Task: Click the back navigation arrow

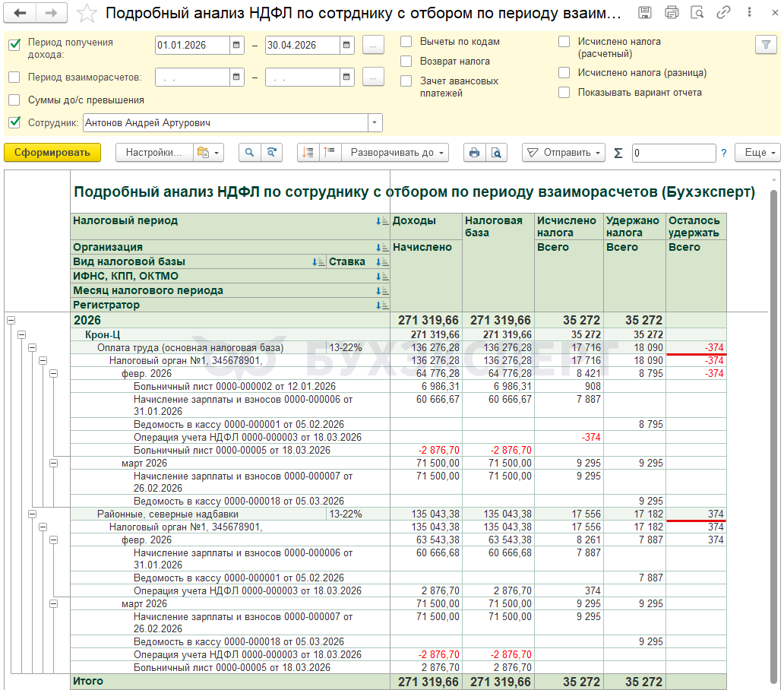Action: coord(21,13)
